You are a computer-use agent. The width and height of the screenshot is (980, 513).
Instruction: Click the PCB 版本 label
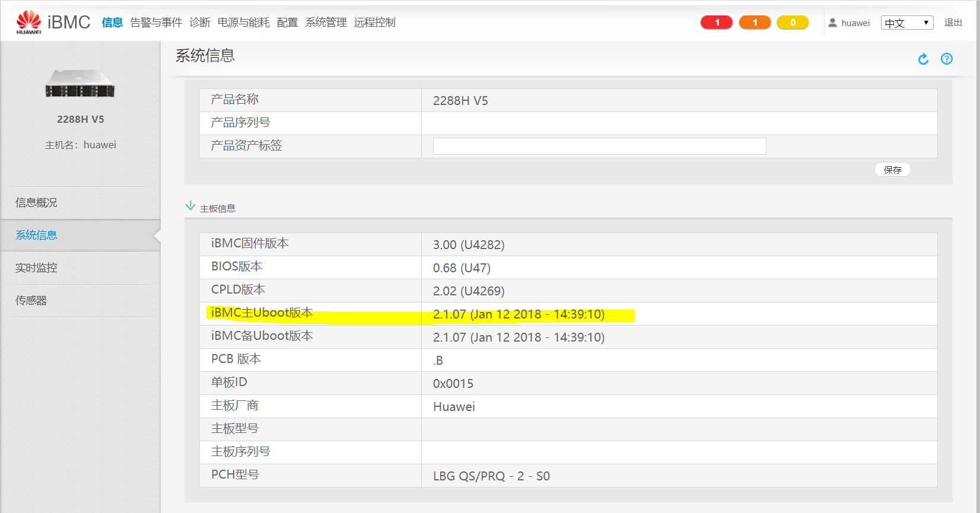point(236,359)
